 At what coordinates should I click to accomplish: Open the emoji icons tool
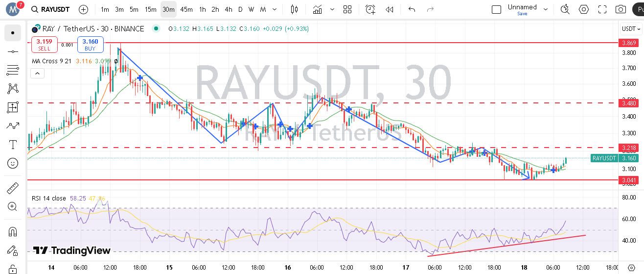13,163
